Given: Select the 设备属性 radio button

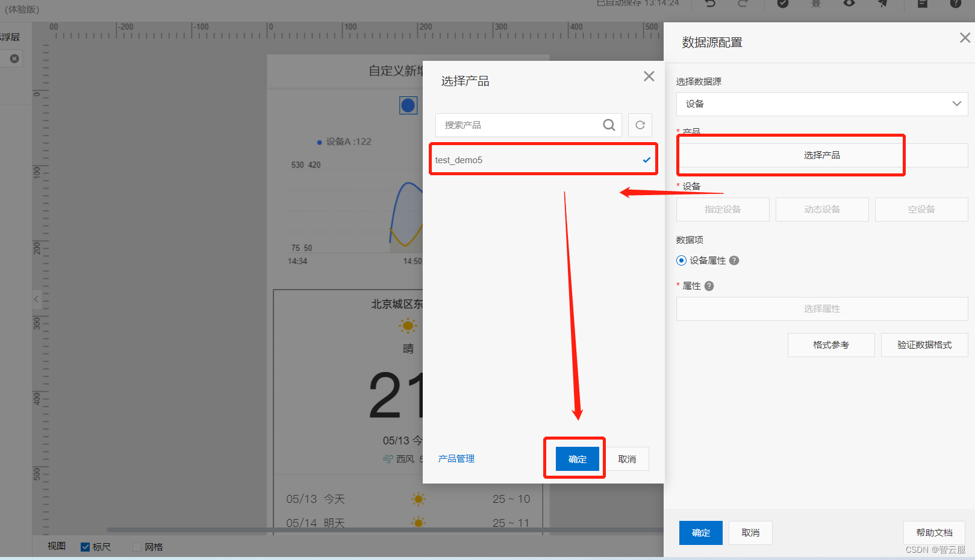Looking at the screenshot, I should tap(681, 260).
